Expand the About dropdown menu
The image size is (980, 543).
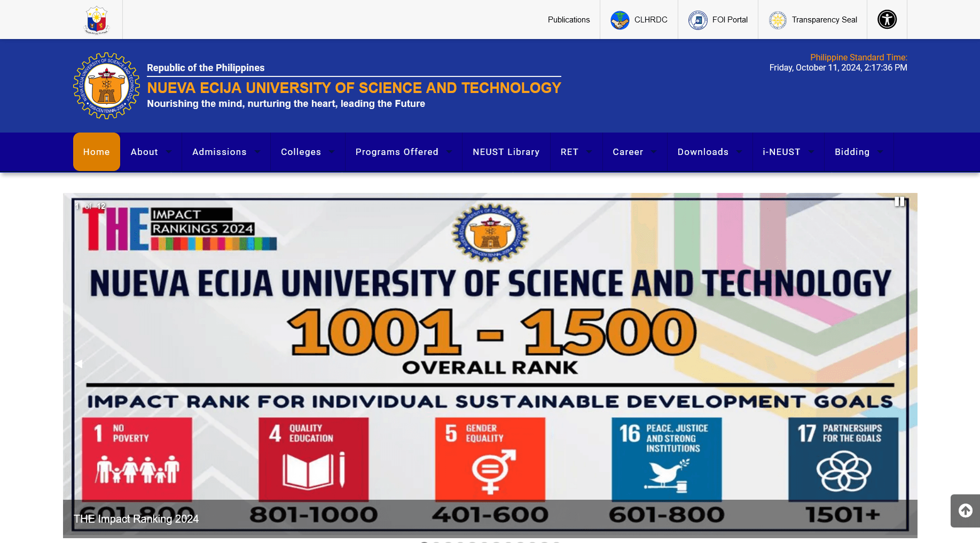tap(151, 152)
